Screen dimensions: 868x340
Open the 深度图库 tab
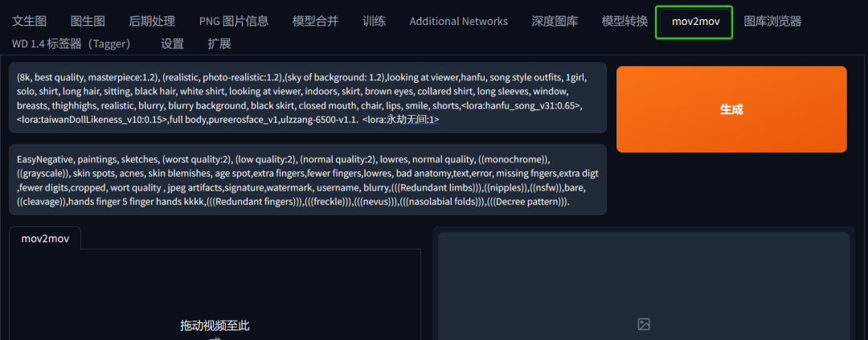click(555, 22)
